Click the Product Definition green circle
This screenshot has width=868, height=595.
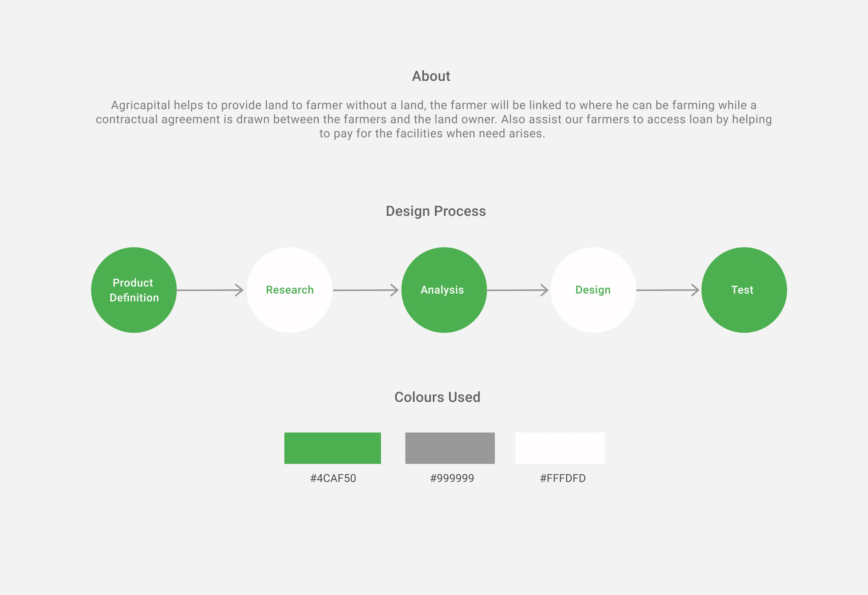(134, 290)
